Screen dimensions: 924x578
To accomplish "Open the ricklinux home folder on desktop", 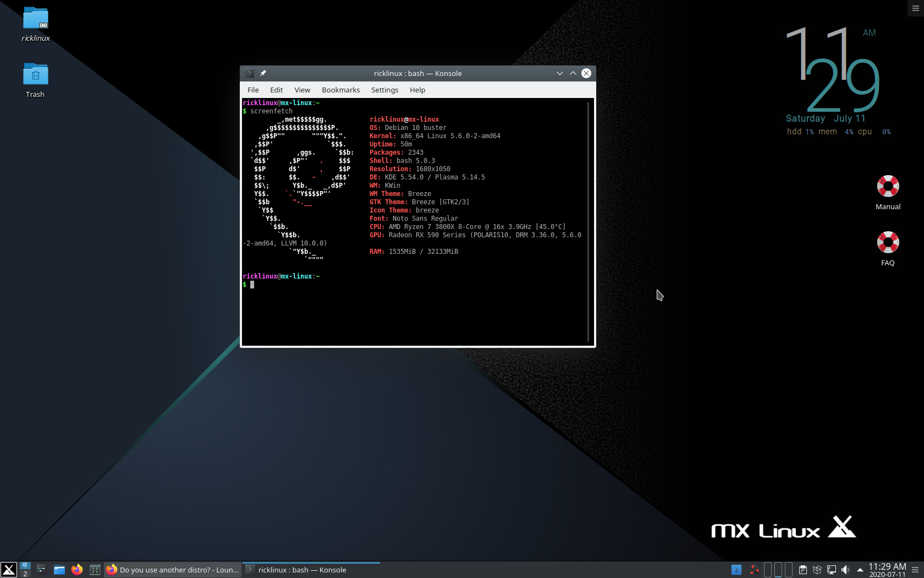I will (x=36, y=24).
